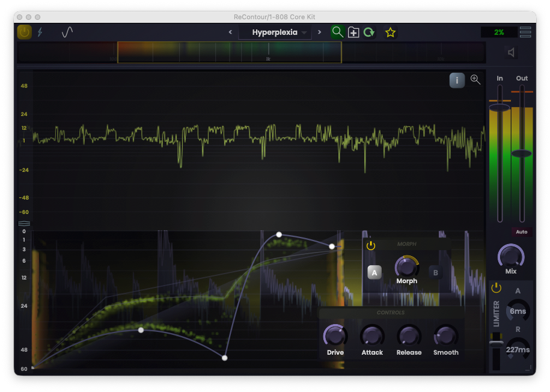Screen dimensions: 550x392
Task: Toggle the main plugin power button
Action: point(24,32)
